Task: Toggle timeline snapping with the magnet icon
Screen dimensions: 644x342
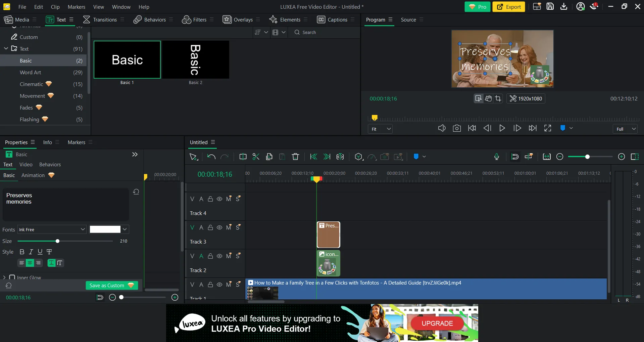Action: tap(515, 157)
